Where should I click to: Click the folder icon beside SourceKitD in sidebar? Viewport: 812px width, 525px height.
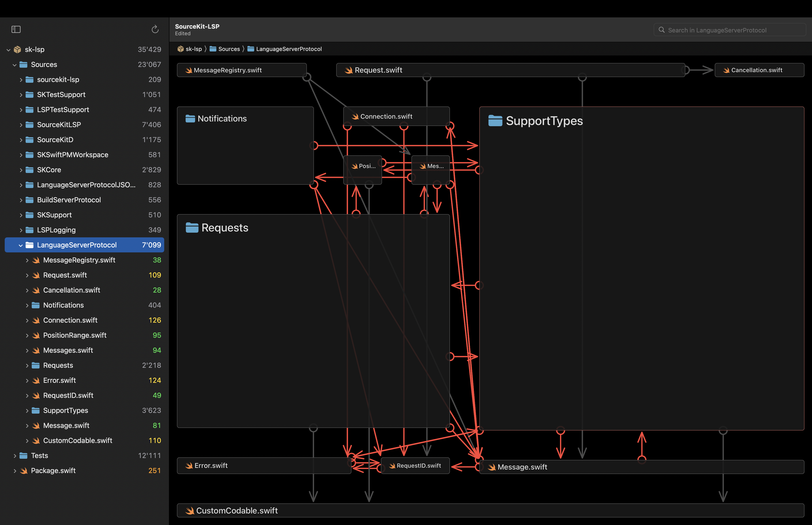[x=30, y=140]
